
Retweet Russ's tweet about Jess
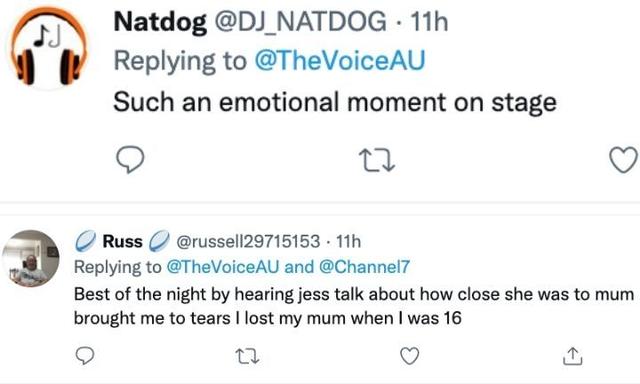(x=248, y=356)
